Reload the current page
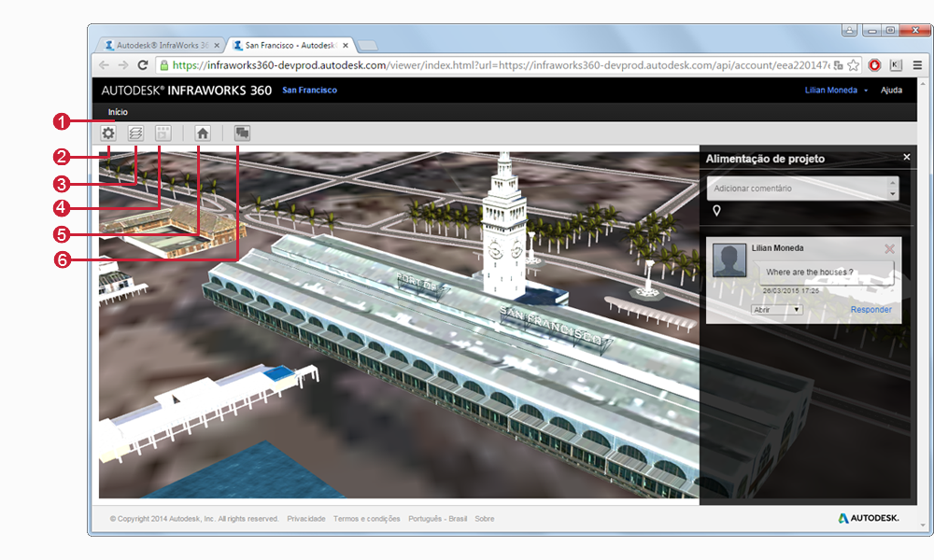This screenshot has width=934, height=560. click(142, 65)
